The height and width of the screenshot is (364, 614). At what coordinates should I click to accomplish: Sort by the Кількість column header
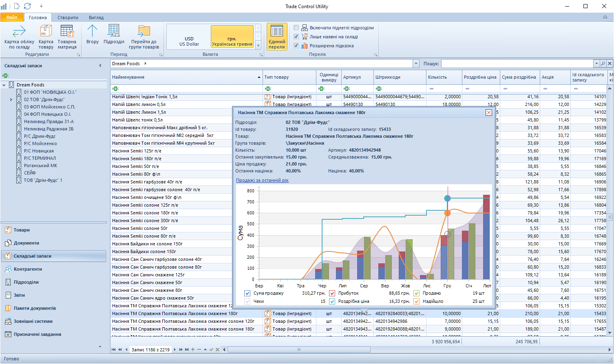tap(444, 77)
